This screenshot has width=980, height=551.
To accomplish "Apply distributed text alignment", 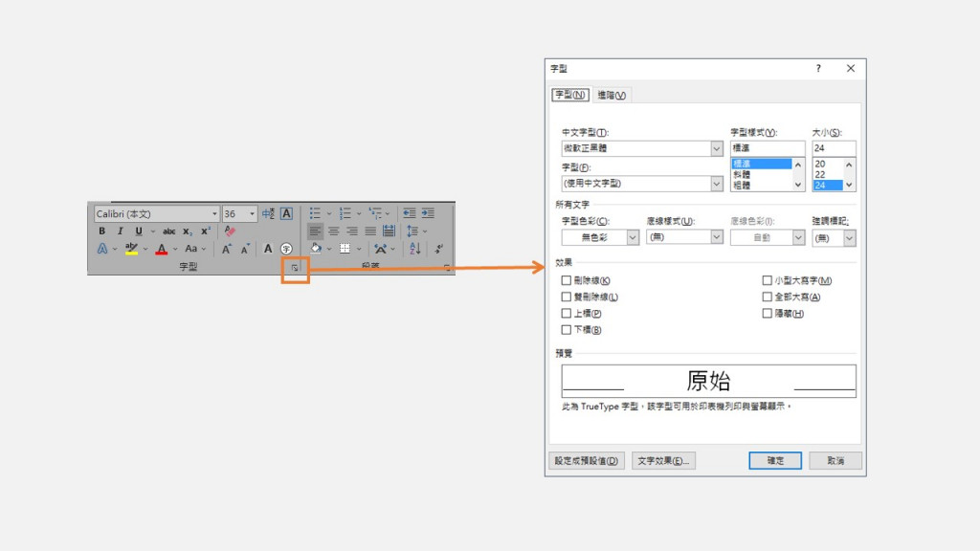I will 389,231.
